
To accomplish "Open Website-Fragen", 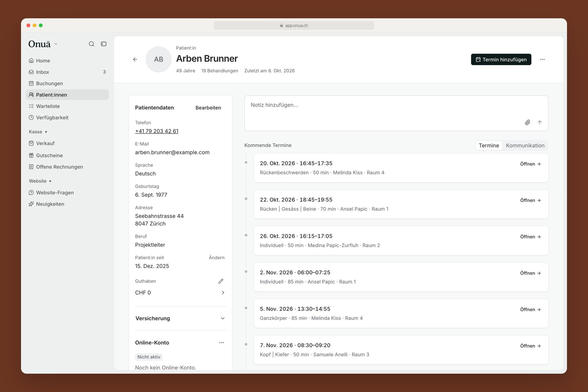I will [67, 192].
